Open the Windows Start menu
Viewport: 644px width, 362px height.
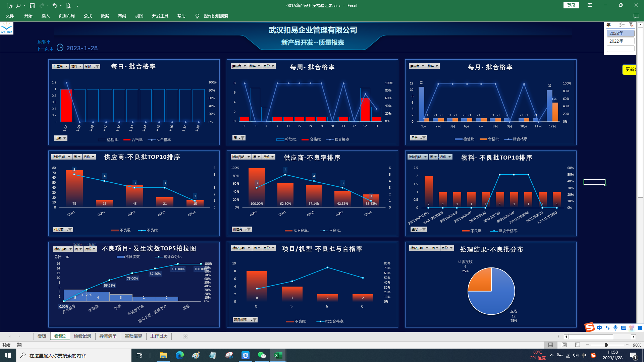point(8,355)
